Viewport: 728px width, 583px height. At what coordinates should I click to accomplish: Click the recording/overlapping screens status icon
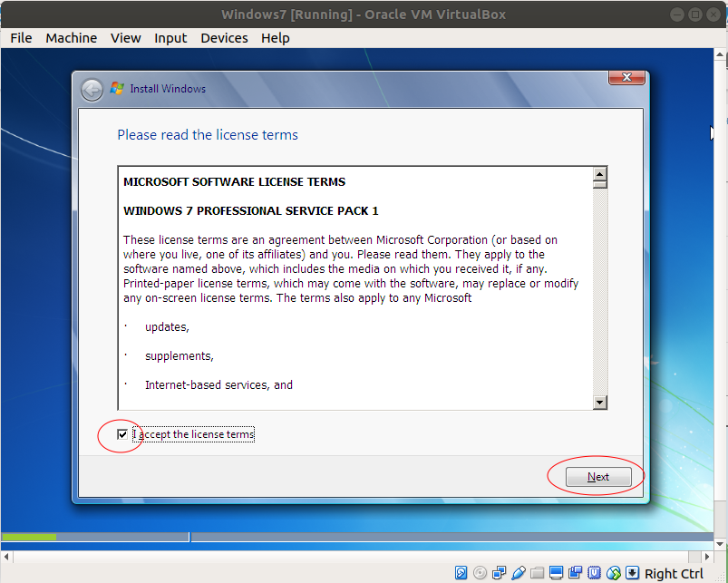[576, 573]
